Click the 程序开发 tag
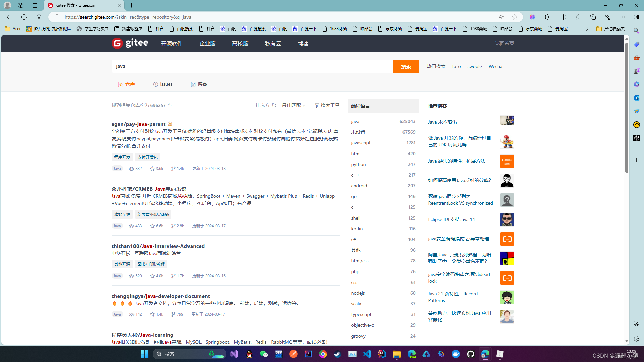644x362 pixels. click(122, 157)
